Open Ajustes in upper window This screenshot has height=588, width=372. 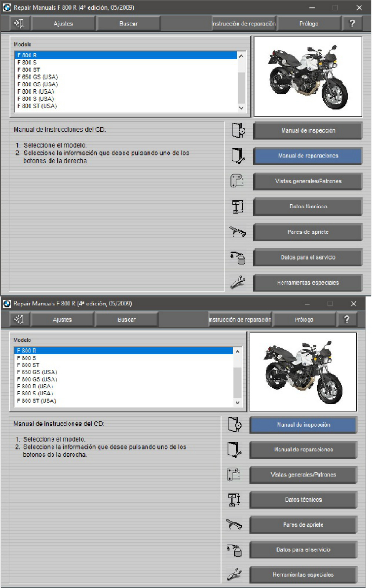coord(63,24)
